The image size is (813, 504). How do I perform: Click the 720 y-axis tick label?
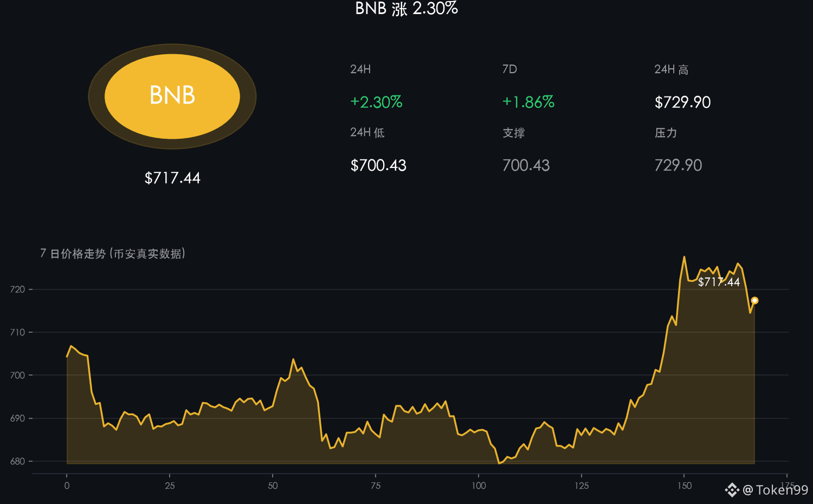pyautogui.click(x=17, y=289)
